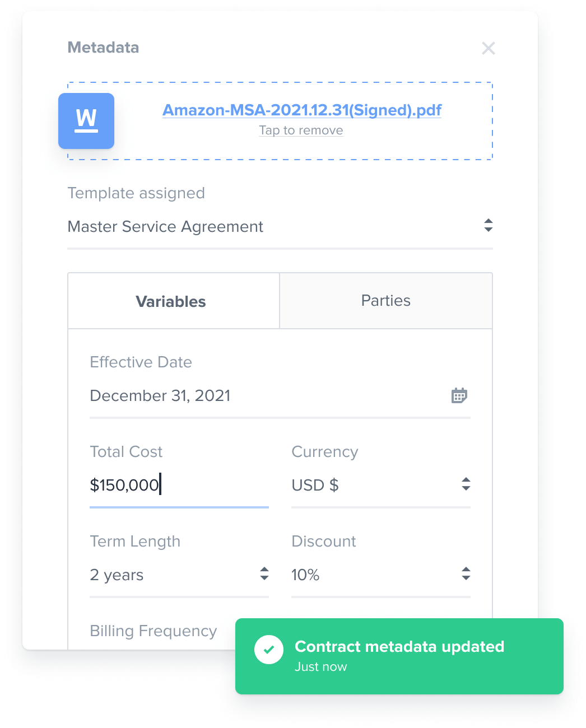The width and height of the screenshot is (586, 728).
Task: Close the Metadata panel
Action: click(489, 48)
